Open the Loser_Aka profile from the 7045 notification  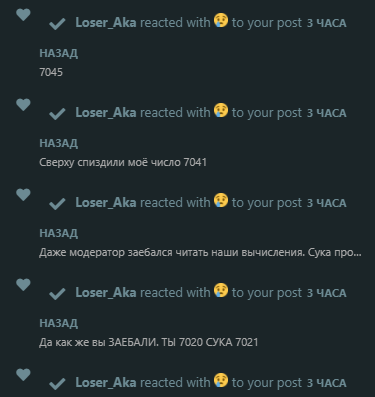(106, 23)
